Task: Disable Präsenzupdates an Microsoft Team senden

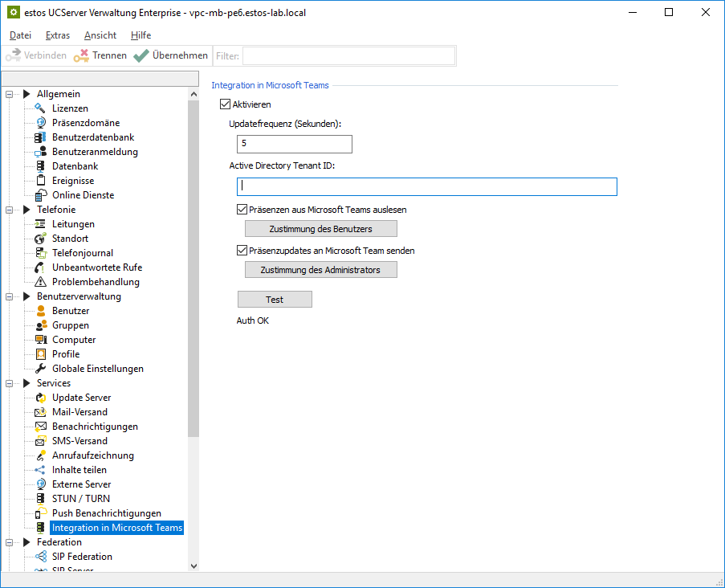Action: (x=242, y=251)
